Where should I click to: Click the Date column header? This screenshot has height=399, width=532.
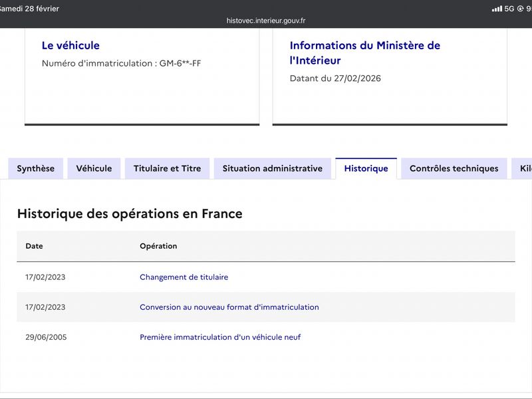34,246
